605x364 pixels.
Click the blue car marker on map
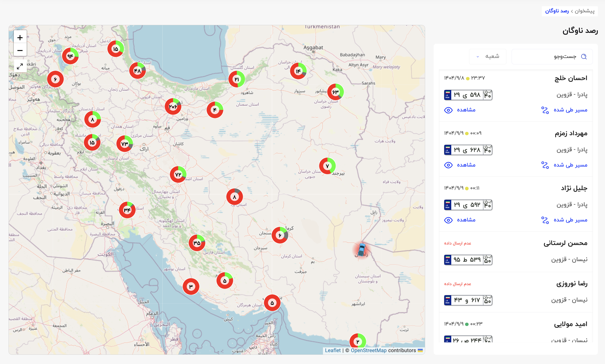pyautogui.click(x=361, y=250)
